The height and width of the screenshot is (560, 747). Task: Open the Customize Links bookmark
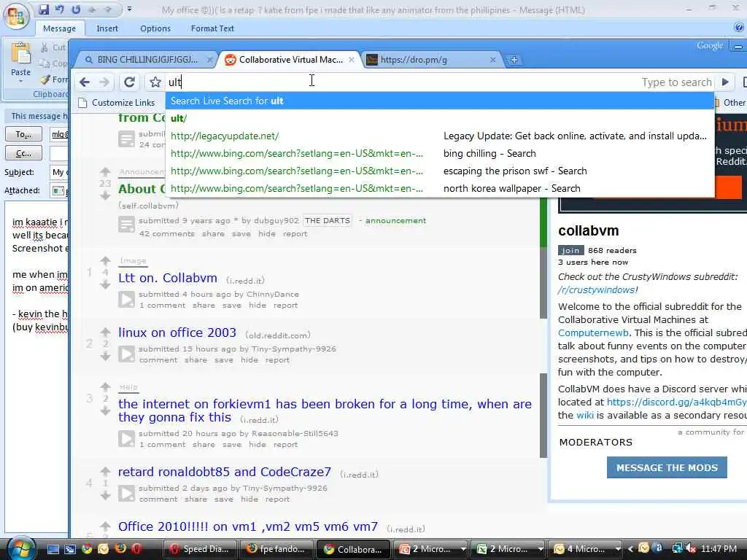coord(117,102)
